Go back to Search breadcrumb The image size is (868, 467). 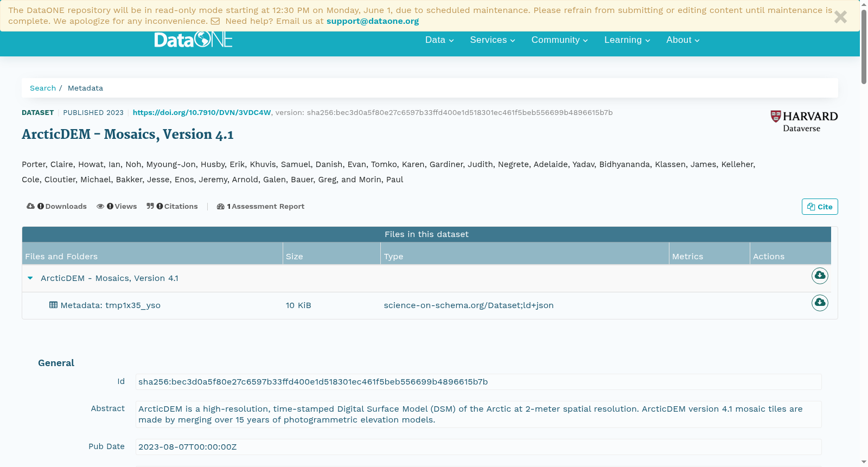pyautogui.click(x=43, y=88)
